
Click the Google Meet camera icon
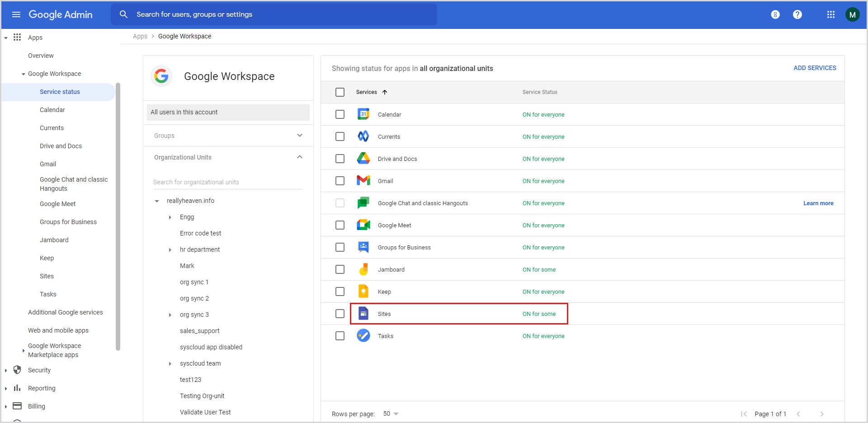[363, 225]
